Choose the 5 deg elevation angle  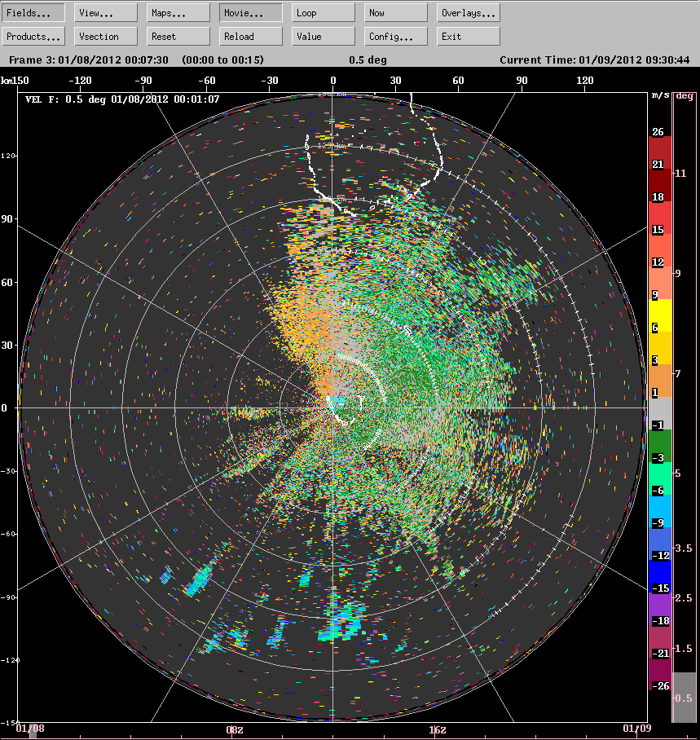click(678, 474)
